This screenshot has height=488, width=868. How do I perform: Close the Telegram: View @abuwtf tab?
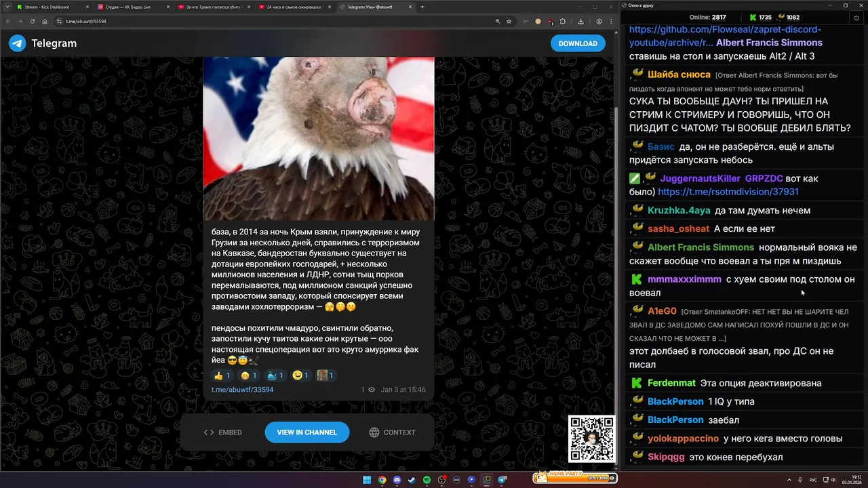[x=410, y=7]
